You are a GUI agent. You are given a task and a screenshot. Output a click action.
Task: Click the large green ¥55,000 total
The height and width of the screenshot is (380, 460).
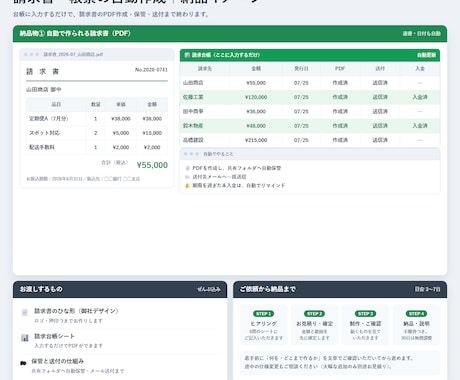click(152, 165)
